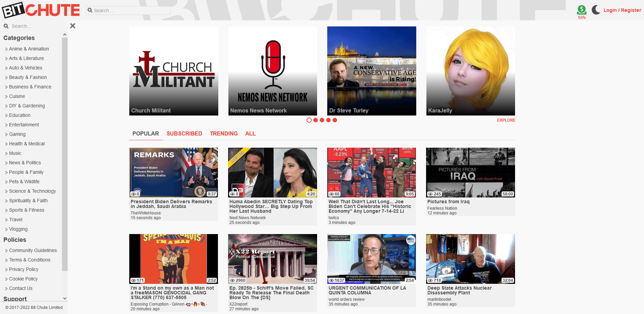Open KaraJelly channel card

click(471, 71)
